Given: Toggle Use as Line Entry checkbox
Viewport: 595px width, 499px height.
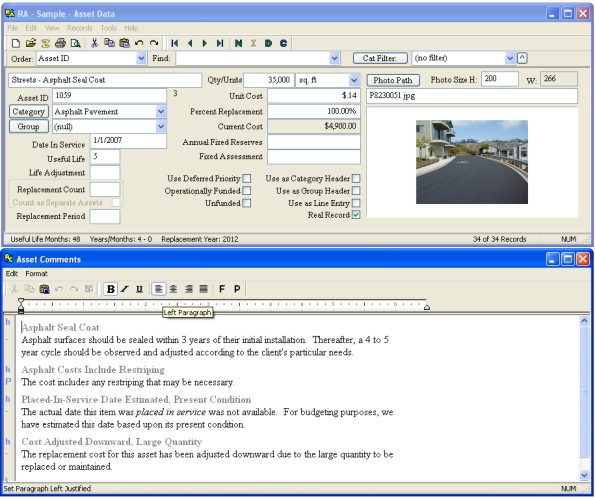Looking at the screenshot, I should (356, 203).
